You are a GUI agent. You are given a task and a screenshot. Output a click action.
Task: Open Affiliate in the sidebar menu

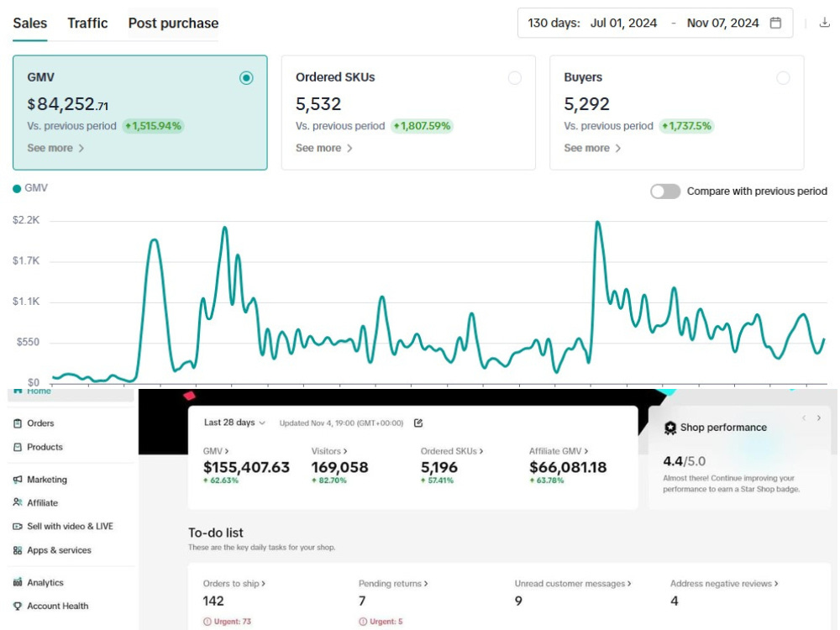click(42, 502)
